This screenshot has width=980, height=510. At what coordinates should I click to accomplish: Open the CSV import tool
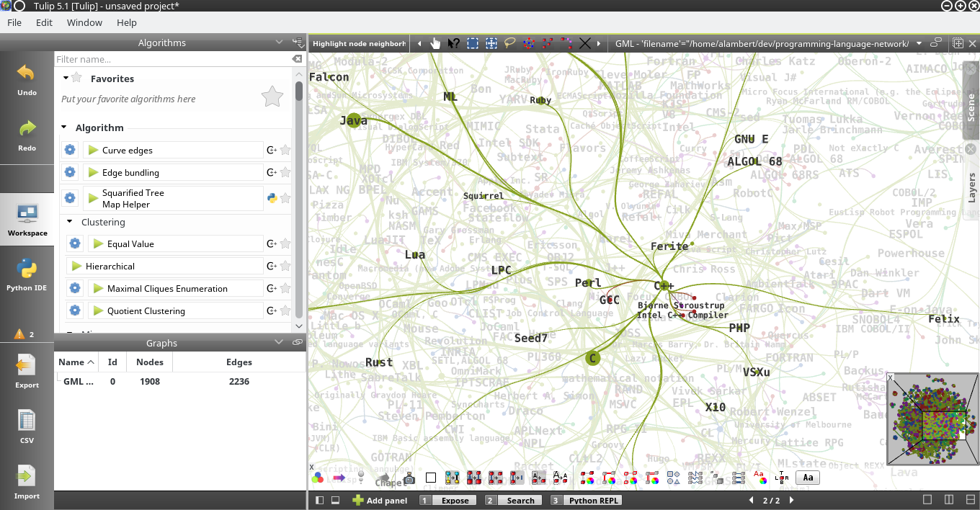coord(27,427)
